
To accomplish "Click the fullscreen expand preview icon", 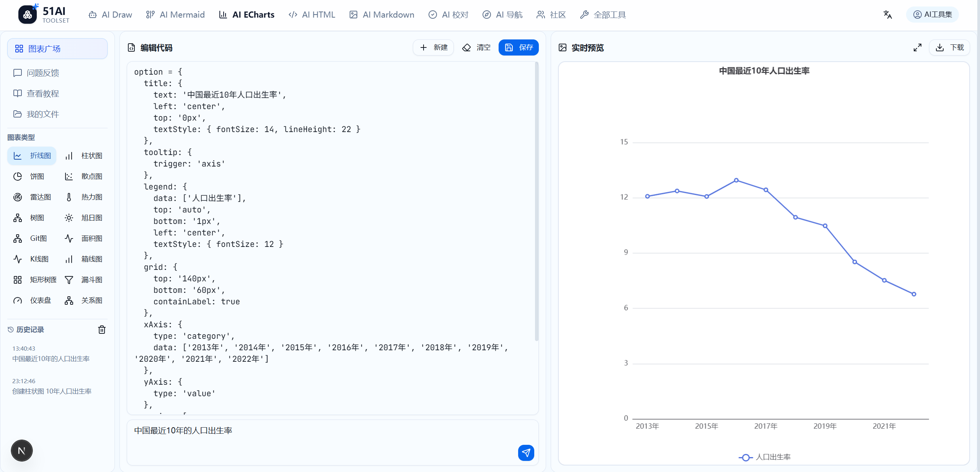I will (x=917, y=47).
